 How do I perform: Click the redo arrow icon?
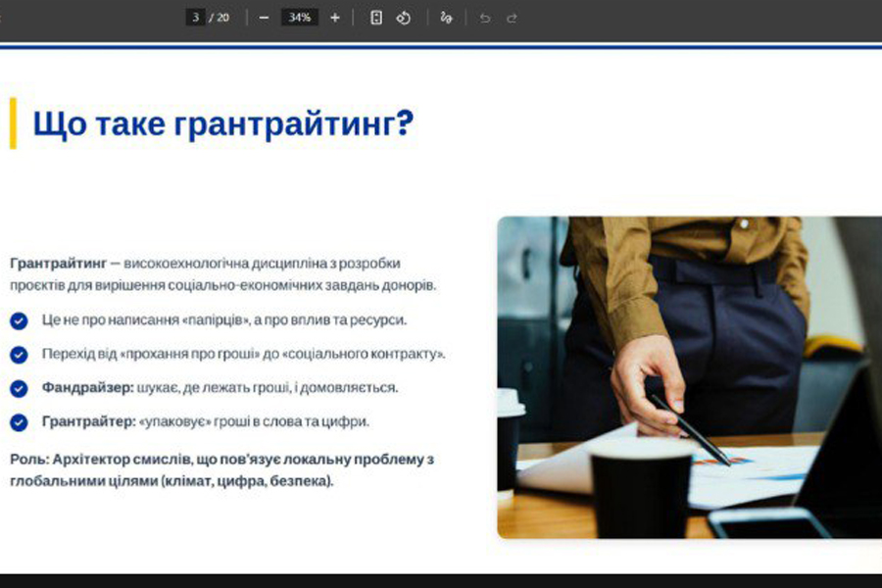[x=512, y=19]
